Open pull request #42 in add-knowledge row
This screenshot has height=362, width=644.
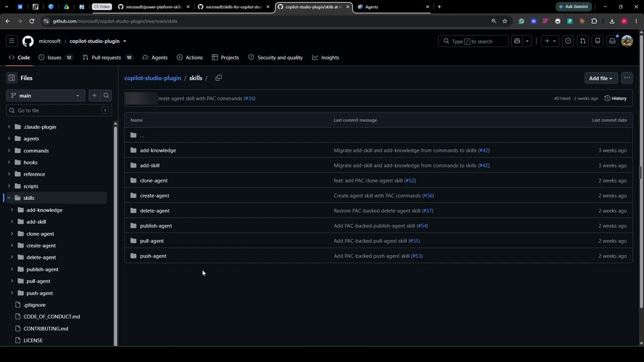coord(484,150)
